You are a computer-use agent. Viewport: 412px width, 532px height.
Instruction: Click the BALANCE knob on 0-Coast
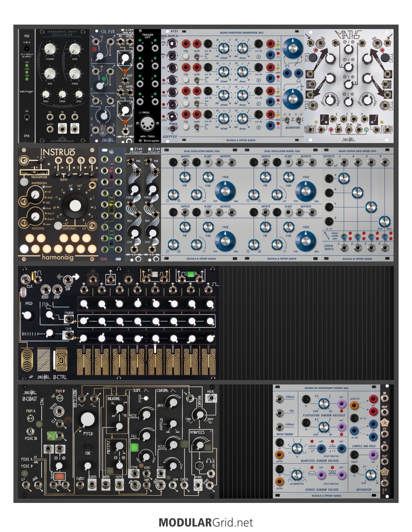click(200, 414)
